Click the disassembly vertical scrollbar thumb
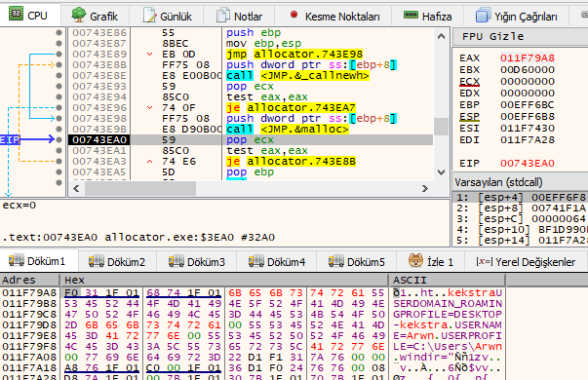 [441, 127]
